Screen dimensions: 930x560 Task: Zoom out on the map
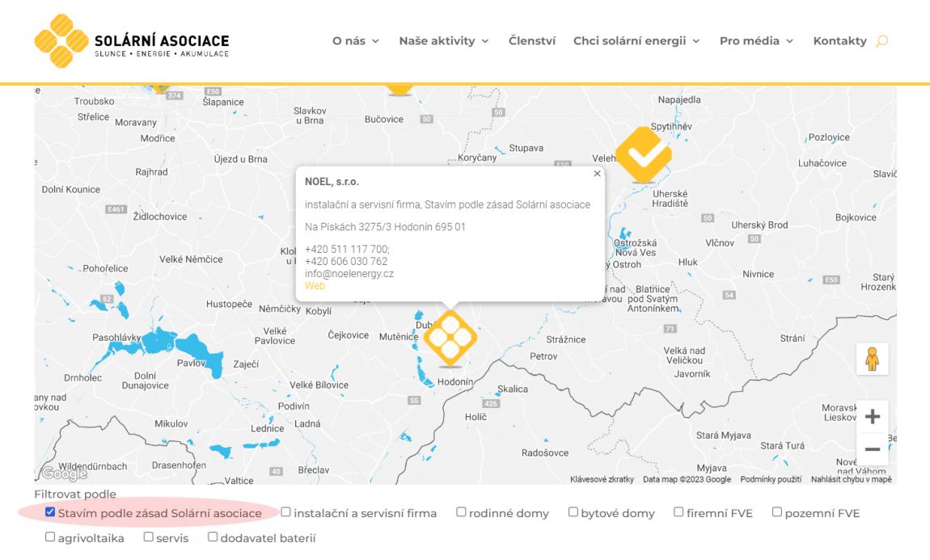point(872,449)
